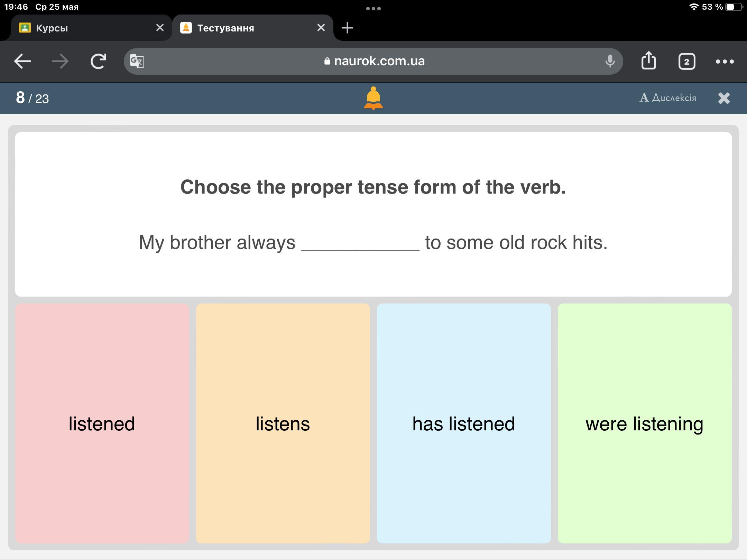
Task: Open the browser three-dot menu
Action: point(725,62)
